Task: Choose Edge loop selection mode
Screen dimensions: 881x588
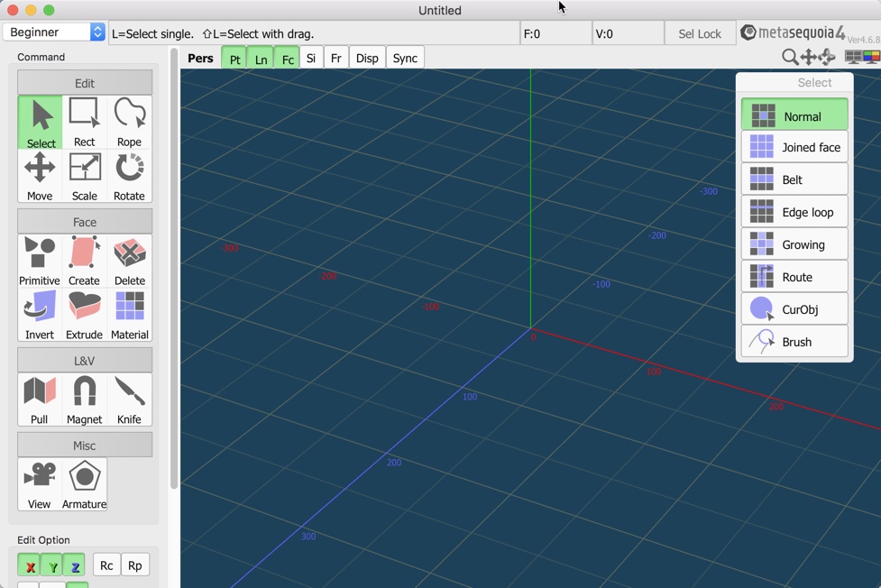Action: 794,211
